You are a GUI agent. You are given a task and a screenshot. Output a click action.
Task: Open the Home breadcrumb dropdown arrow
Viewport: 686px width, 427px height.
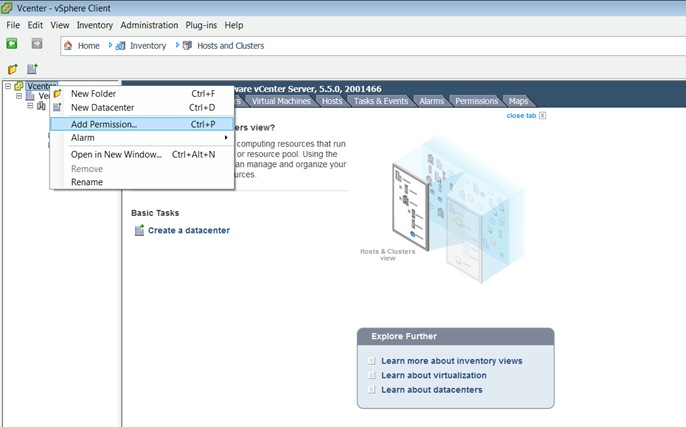pos(110,45)
